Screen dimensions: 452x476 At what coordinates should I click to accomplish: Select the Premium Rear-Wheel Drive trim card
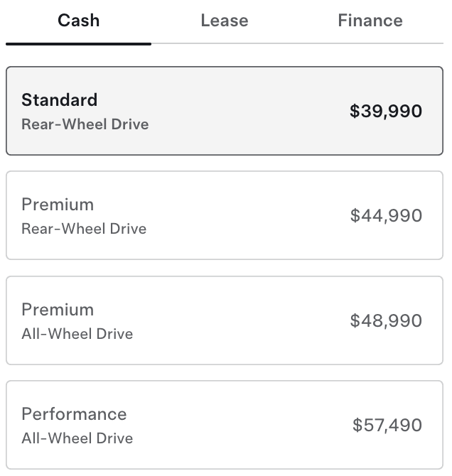click(225, 215)
